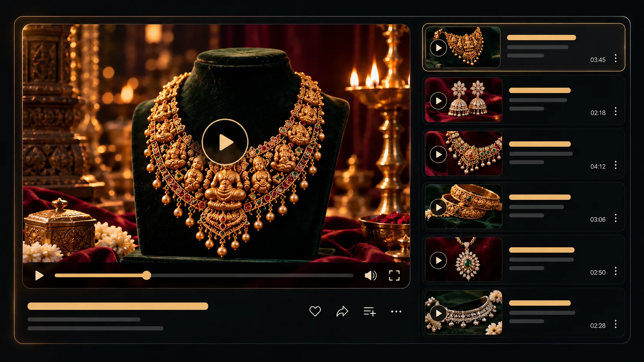Screen dimensions: 644x362
Task: Play the 03:45 temple necklace video
Action: click(438, 48)
